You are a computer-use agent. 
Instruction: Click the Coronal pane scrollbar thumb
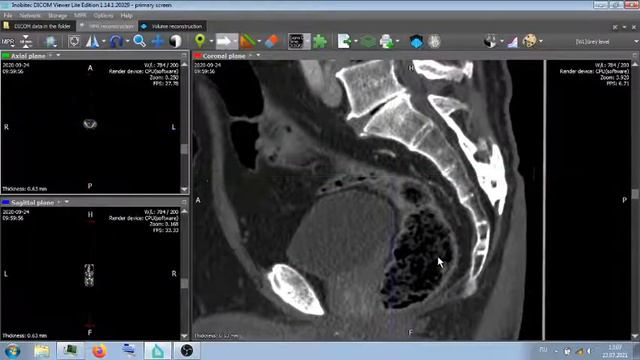(x=636, y=194)
